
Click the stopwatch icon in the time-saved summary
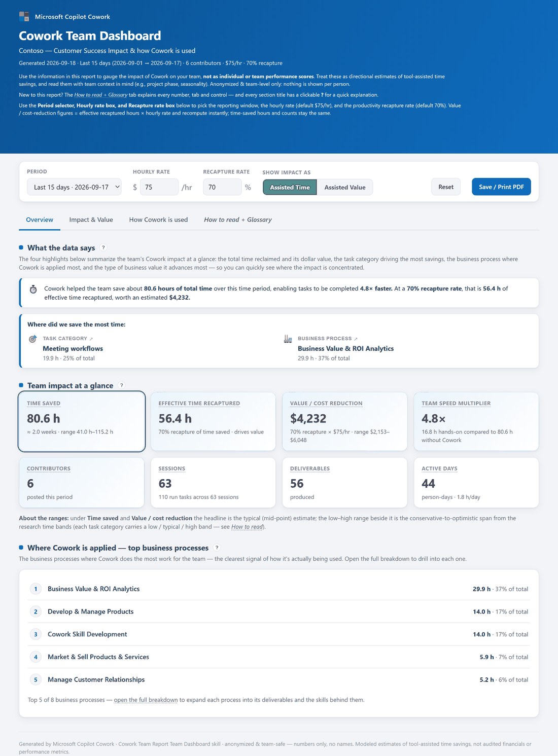[x=33, y=289]
